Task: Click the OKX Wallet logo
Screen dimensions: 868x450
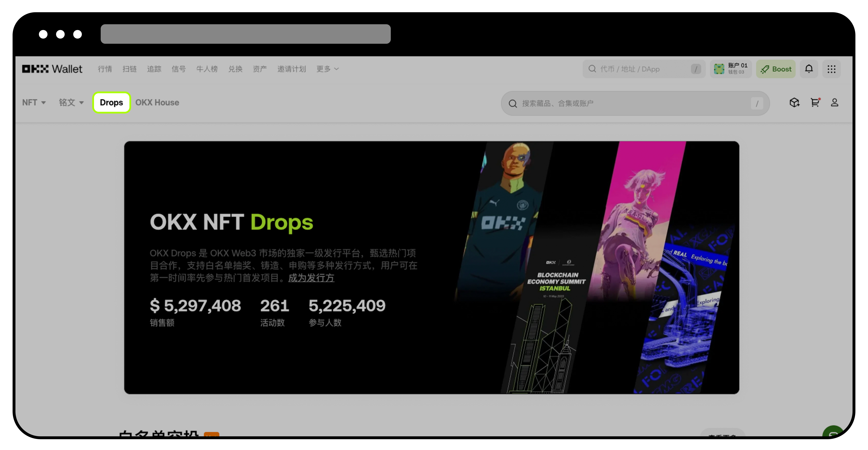Action: [52, 69]
